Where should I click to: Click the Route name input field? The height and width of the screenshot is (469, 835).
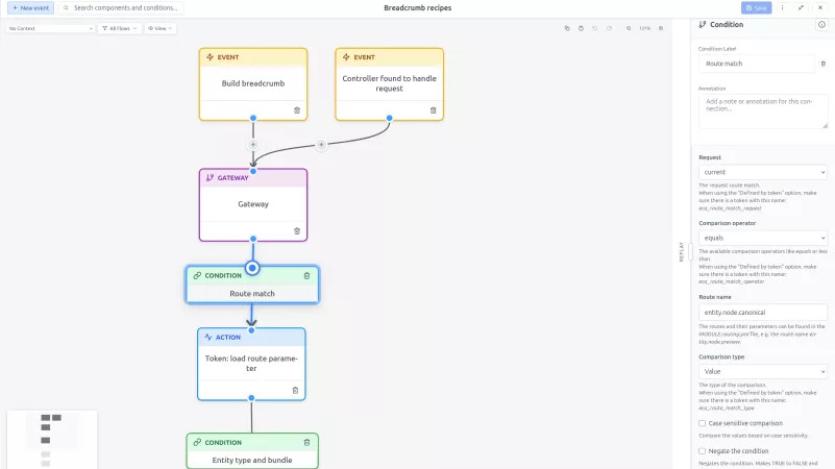click(763, 312)
